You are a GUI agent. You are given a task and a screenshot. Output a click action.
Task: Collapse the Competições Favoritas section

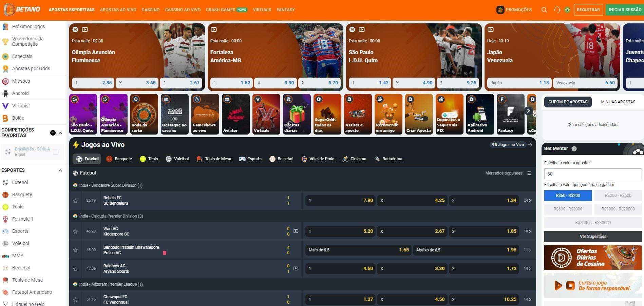[60, 133]
